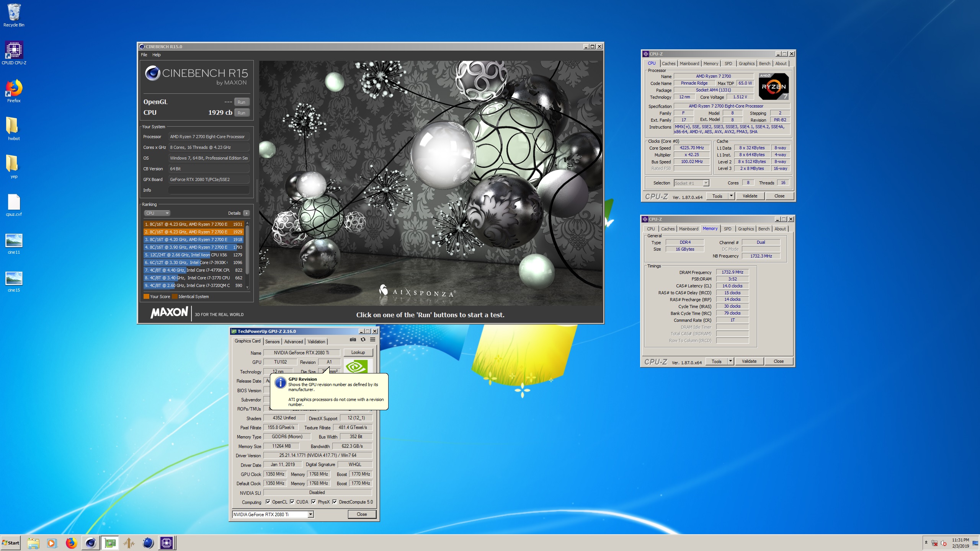Run the CPU test in Cinebench

(x=241, y=113)
